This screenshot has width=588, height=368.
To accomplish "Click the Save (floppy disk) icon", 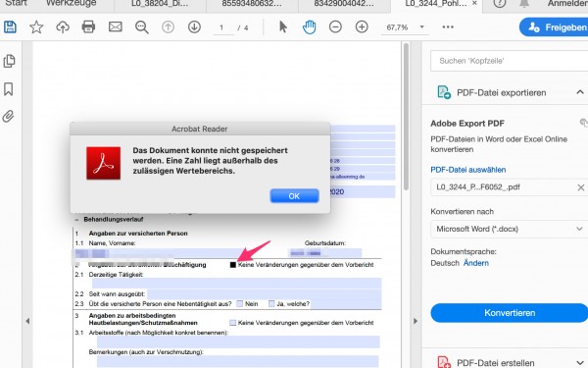I will tap(10, 27).
